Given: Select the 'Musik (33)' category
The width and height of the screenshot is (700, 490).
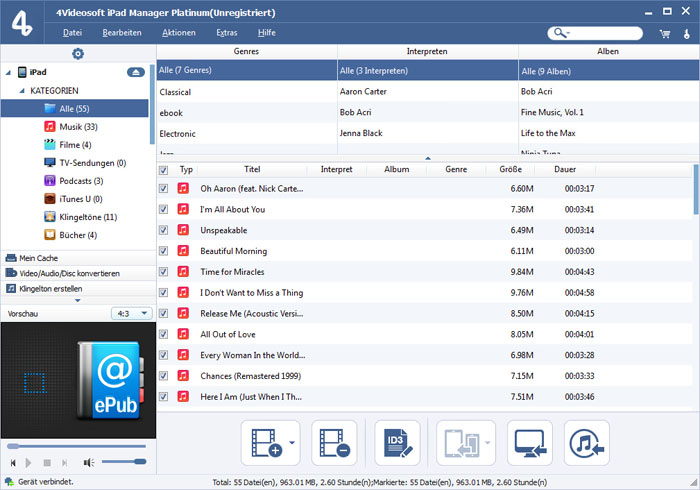Looking at the screenshot, I should pyautogui.click(x=76, y=127).
